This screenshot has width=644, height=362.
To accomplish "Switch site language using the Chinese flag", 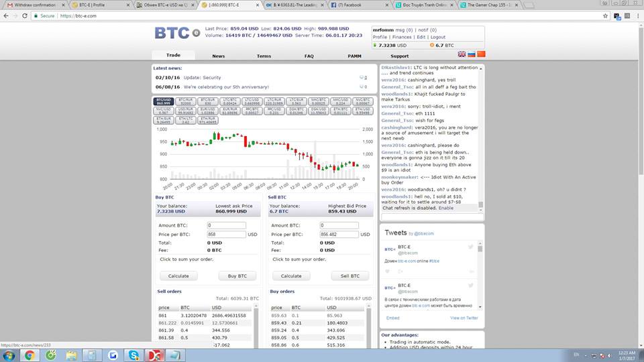I will [x=481, y=54].
